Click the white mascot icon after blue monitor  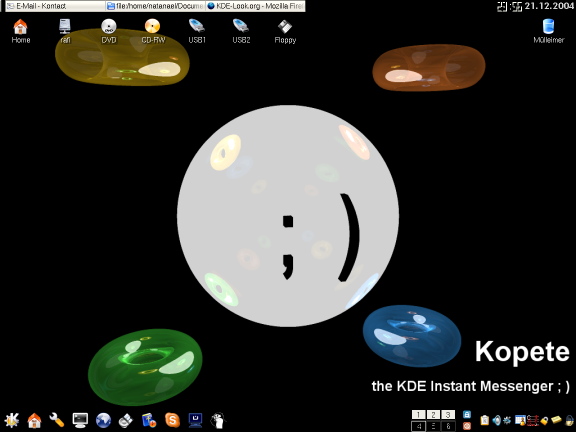click(x=218, y=420)
